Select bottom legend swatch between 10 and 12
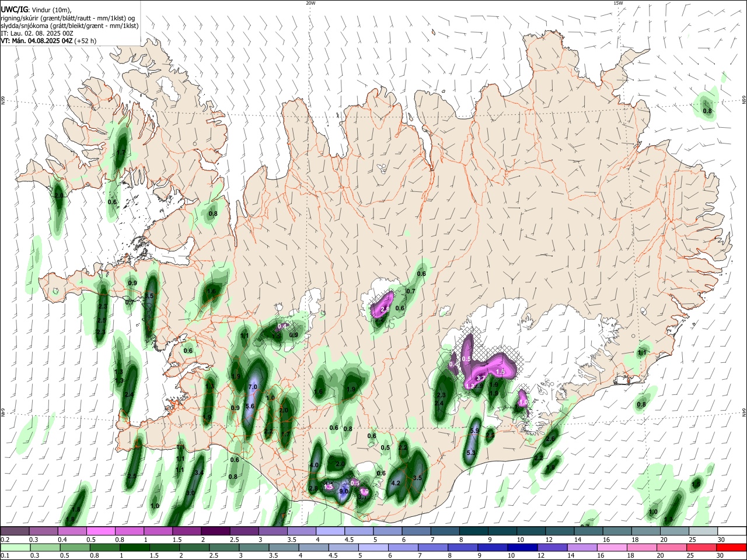Screen dimensions: 747x560 click(523, 547)
